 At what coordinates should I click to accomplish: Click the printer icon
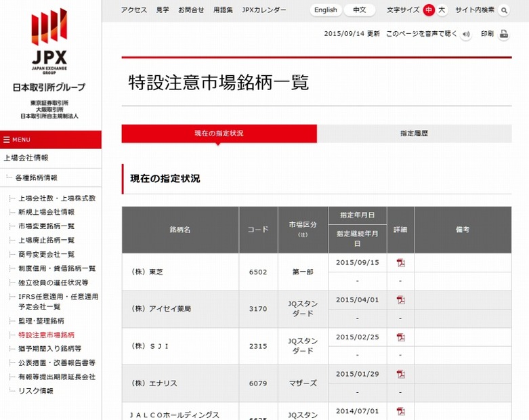(x=504, y=34)
